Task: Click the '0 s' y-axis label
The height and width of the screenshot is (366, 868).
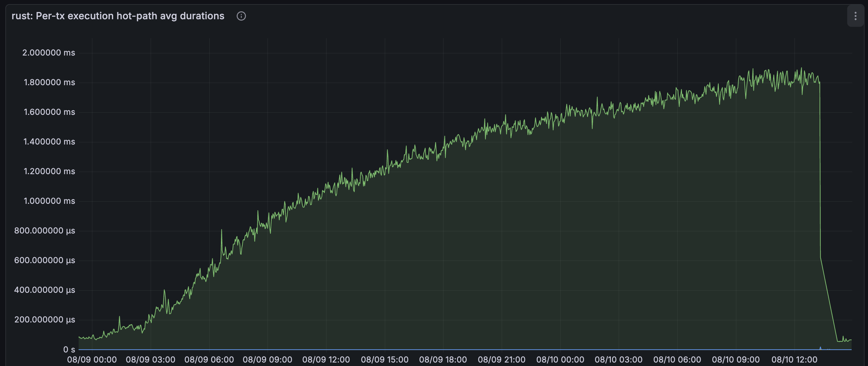Action: click(x=69, y=350)
